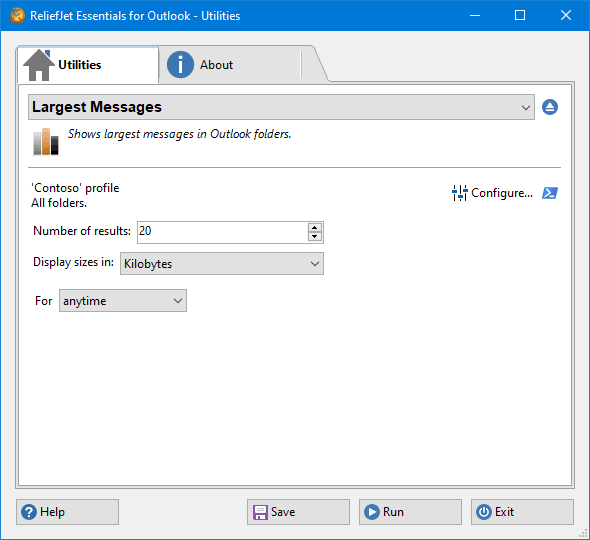The image size is (590, 540).
Task: Click the bar chart Largest Messages icon
Action: (46, 141)
